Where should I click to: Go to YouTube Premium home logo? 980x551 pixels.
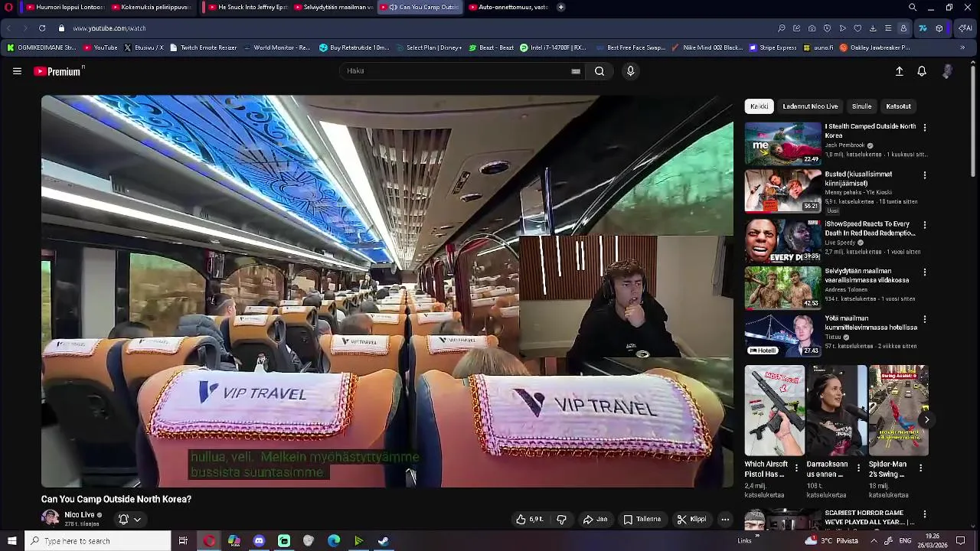click(59, 71)
